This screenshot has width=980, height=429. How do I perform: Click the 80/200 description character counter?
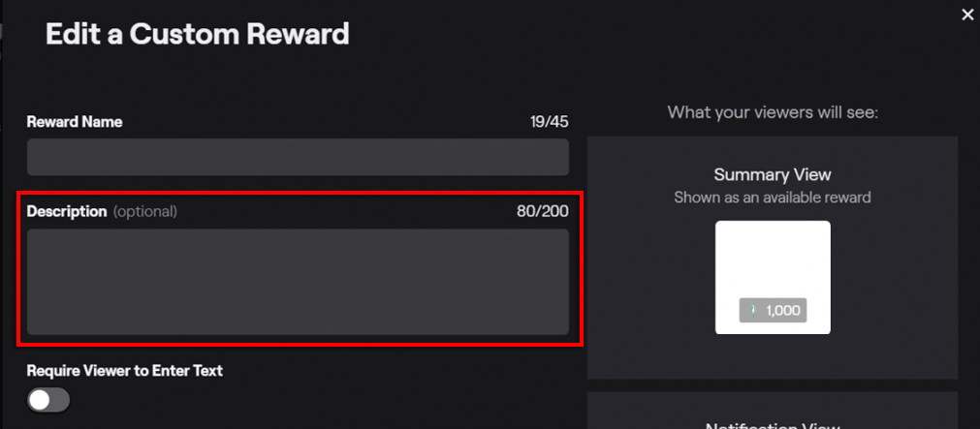[x=543, y=211]
